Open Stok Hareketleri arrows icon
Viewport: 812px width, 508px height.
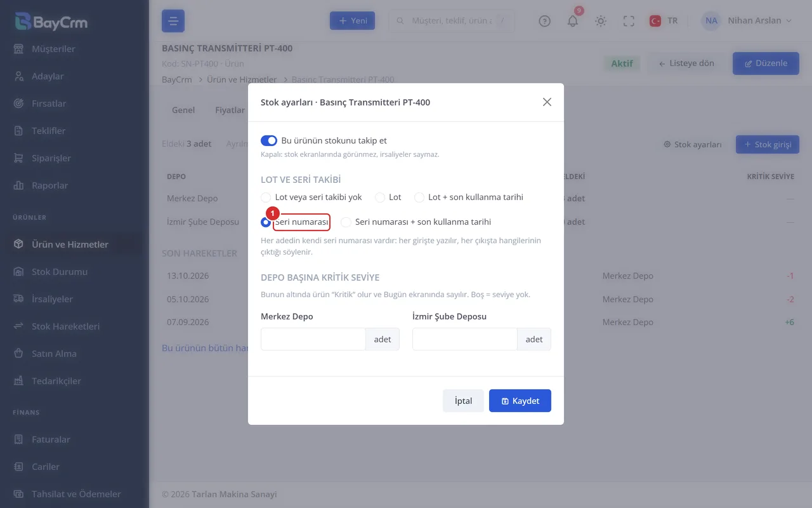click(19, 326)
